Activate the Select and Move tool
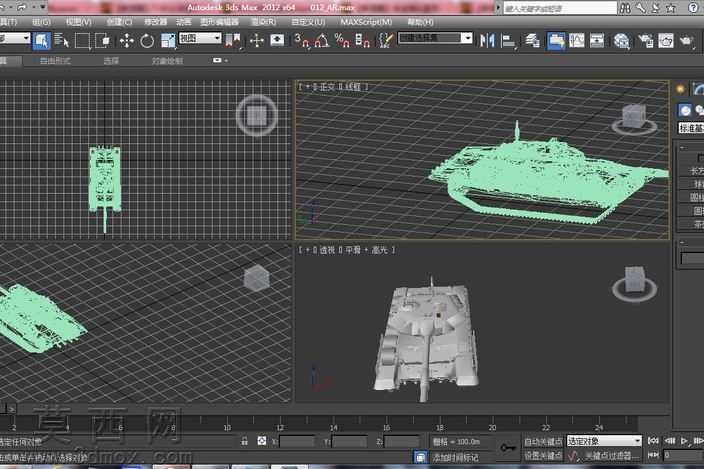The width and height of the screenshot is (704, 469). pyautogui.click(x=127, y=41)
